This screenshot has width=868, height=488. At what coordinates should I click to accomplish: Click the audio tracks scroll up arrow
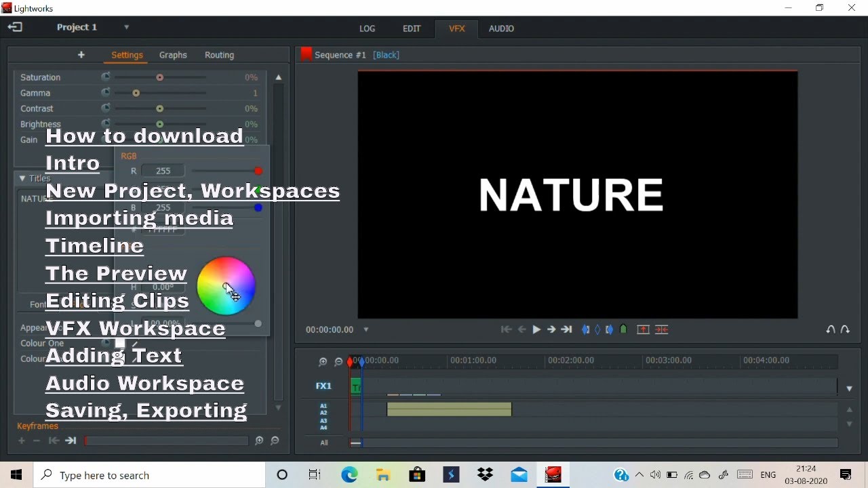click(x=850, y=410)
